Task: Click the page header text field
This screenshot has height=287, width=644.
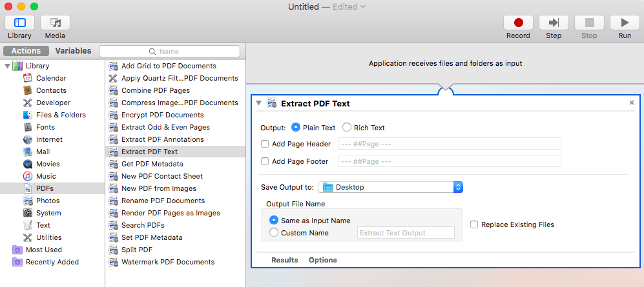Action: tap(450, 144)
